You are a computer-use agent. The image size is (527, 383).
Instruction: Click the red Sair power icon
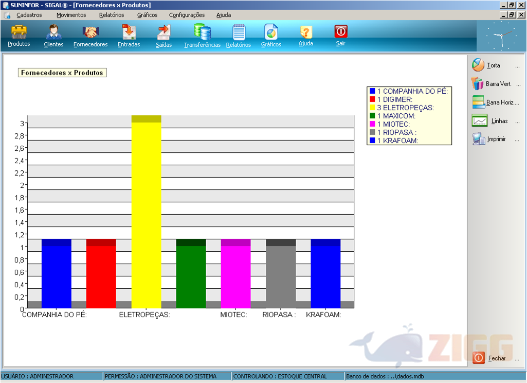pyautogui.click(x=341, y=32)
